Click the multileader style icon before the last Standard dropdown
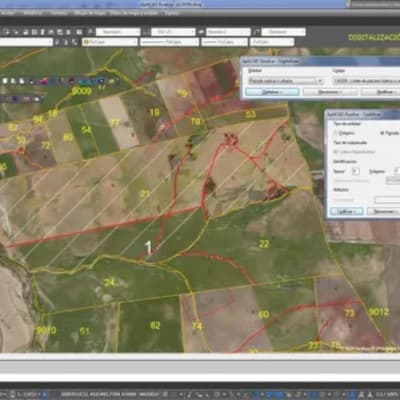 point(256,32)
